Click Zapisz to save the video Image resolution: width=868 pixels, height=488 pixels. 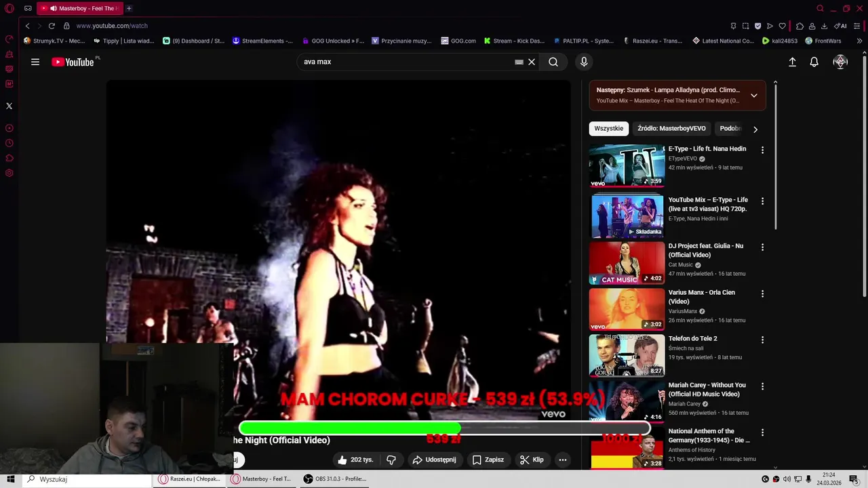[x=488, y=460]
